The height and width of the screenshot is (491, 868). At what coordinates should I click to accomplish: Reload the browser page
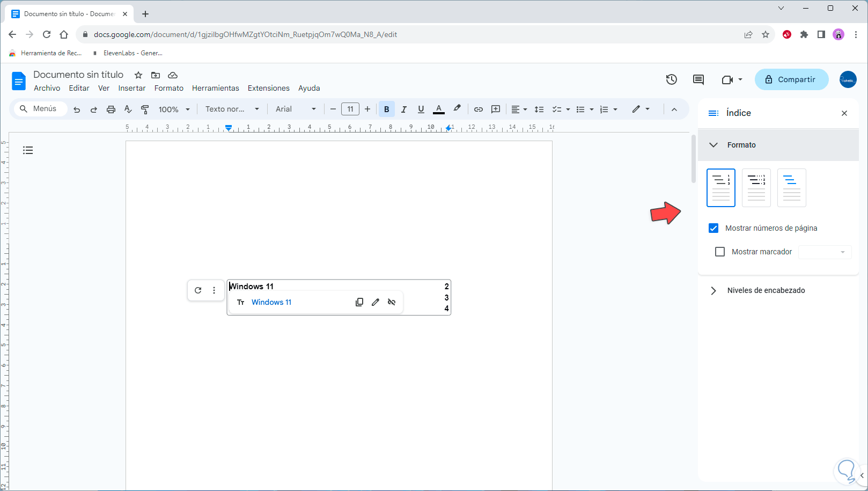pos(47,34)
